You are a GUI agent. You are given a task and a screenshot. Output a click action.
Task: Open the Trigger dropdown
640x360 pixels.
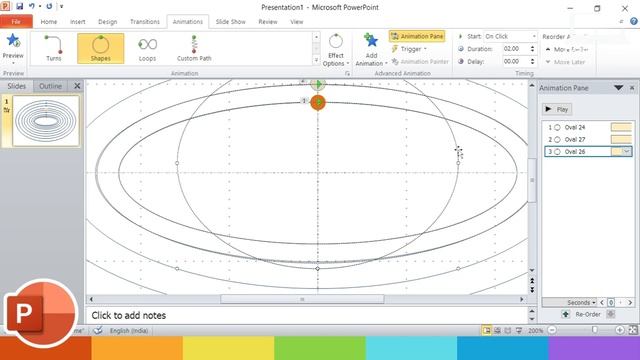coord(409,49)
